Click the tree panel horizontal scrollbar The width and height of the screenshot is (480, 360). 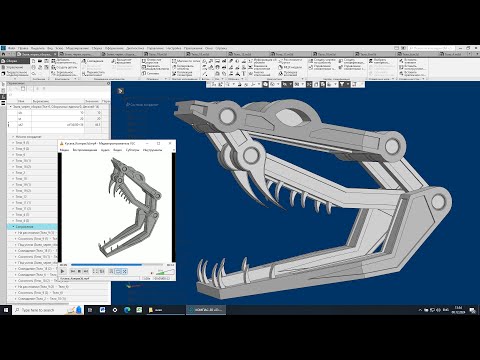pos(38,304)
